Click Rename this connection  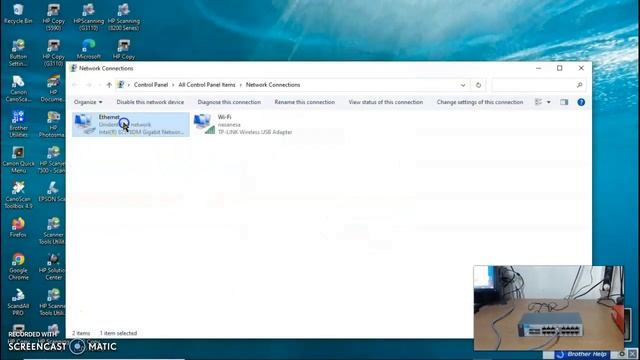[x=304, y=102]
